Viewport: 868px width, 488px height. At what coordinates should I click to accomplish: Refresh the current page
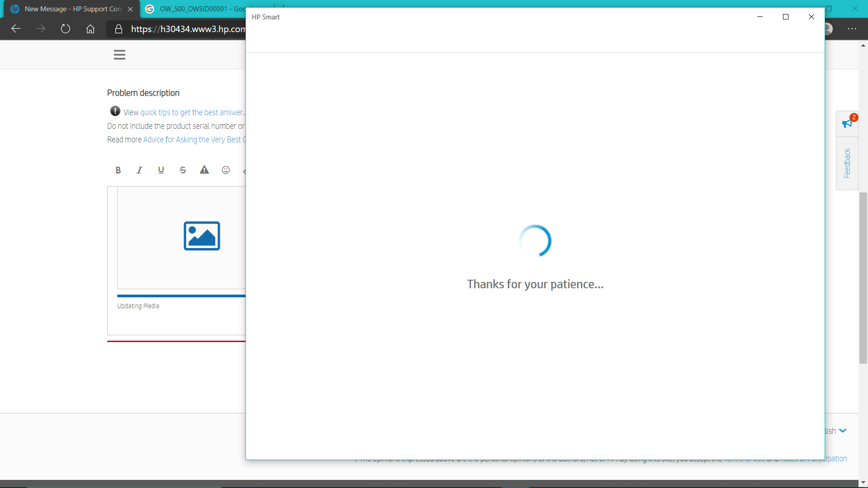click(65, 28)
